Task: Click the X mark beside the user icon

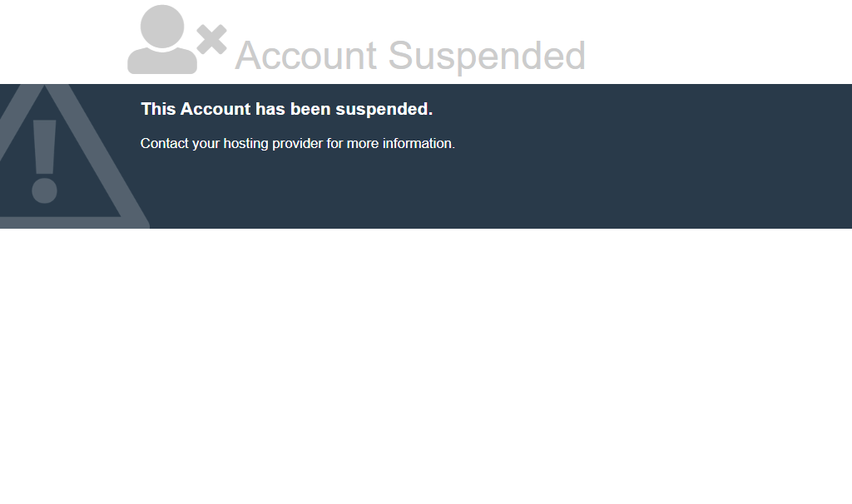Action: [x=212, y=39]
